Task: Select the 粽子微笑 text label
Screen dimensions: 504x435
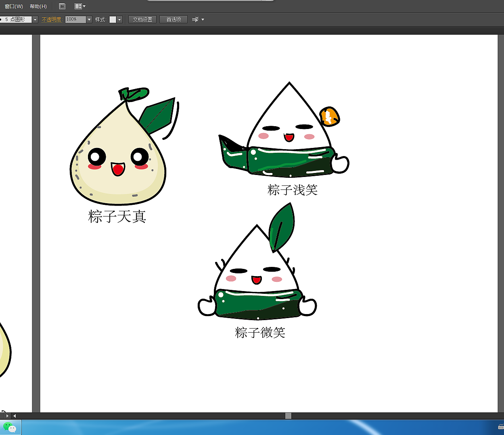Action: pyautogui.click(x=260, y=332)
